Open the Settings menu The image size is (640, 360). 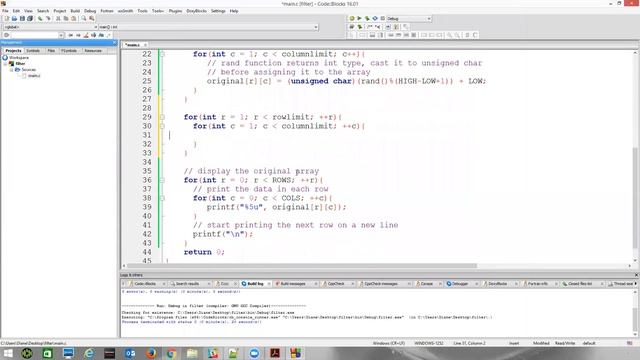pos(218,11)
